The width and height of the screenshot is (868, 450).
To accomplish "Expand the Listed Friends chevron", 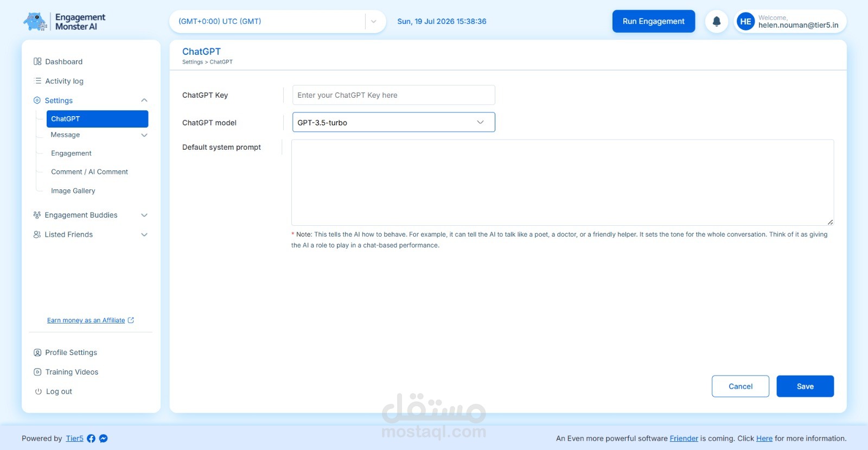I will [144, 235].
